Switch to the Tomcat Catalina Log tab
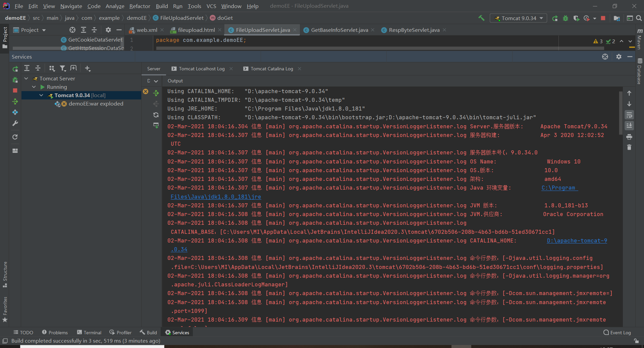Screen dimensions: 644x348 click(272, 69)
